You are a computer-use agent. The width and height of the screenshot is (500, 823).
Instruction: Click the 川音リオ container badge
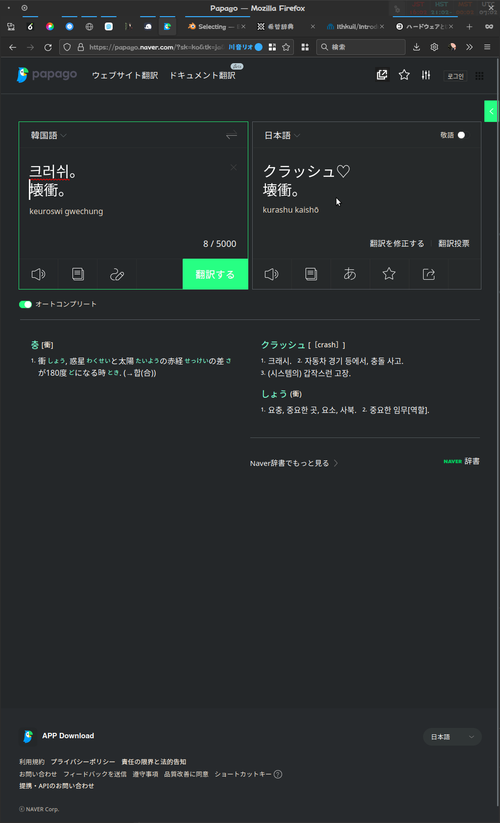(245, 47)
